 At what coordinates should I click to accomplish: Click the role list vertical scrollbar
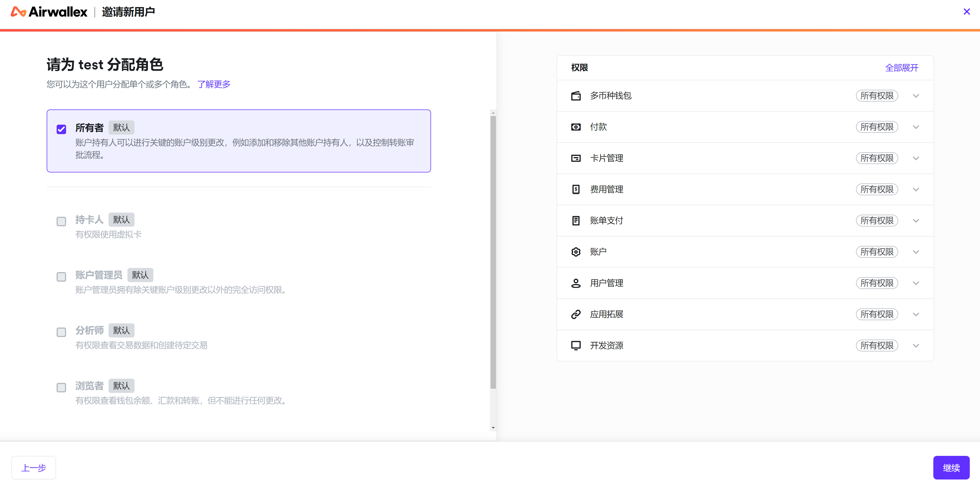pyautogui.click(x=493, y=251)
